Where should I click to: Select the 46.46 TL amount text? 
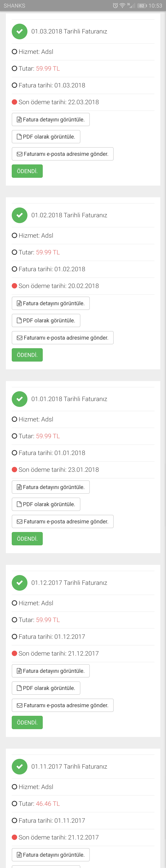pos(48,804)
